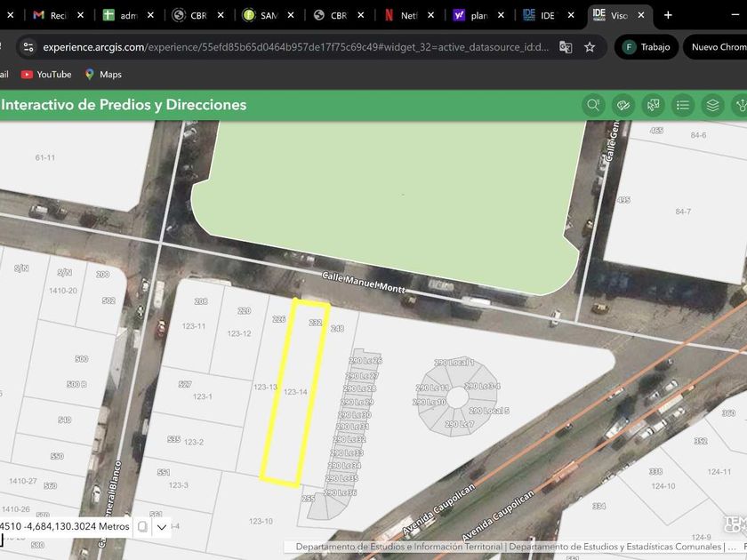
Task: Open a new browser tab
Action: [668, 15]
